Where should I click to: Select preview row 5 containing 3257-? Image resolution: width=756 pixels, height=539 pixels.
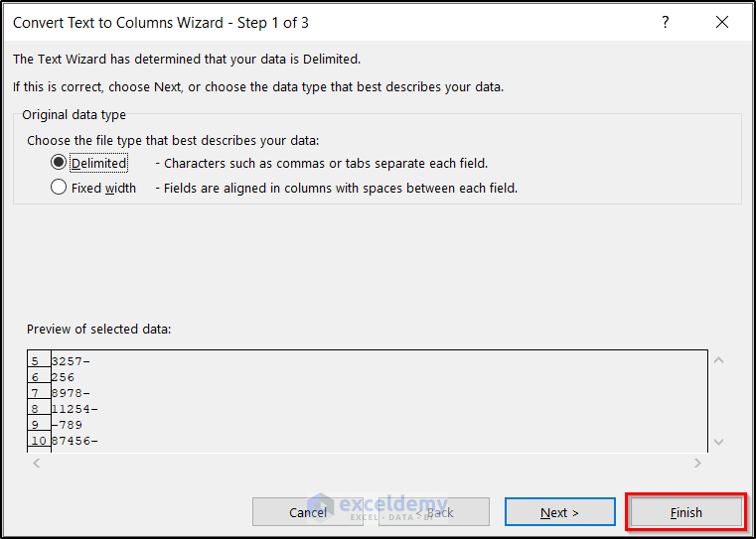(x=75, y=361)
